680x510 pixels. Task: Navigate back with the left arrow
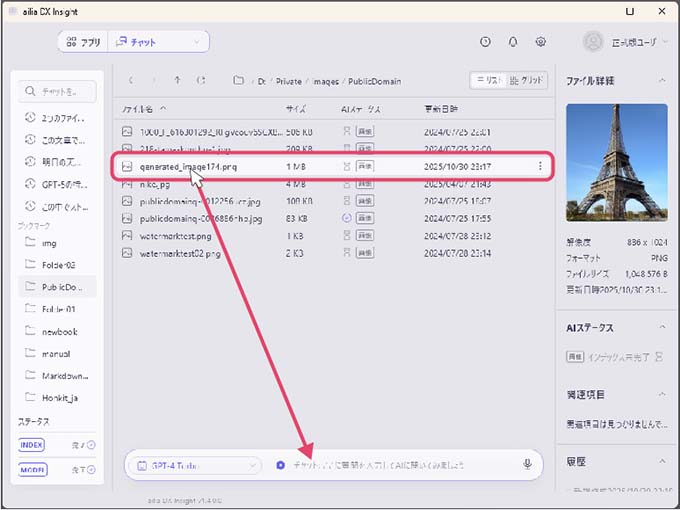click(131, 80)
